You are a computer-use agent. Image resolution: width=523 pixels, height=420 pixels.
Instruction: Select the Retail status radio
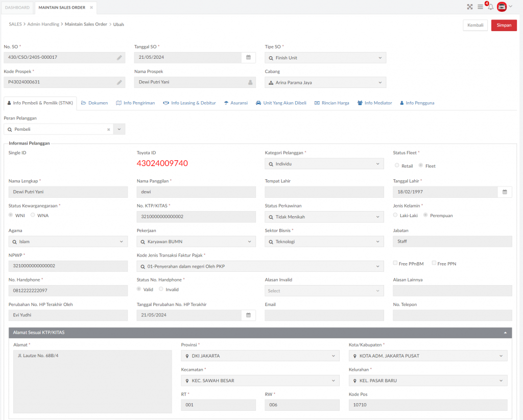(x=396, y=165)
